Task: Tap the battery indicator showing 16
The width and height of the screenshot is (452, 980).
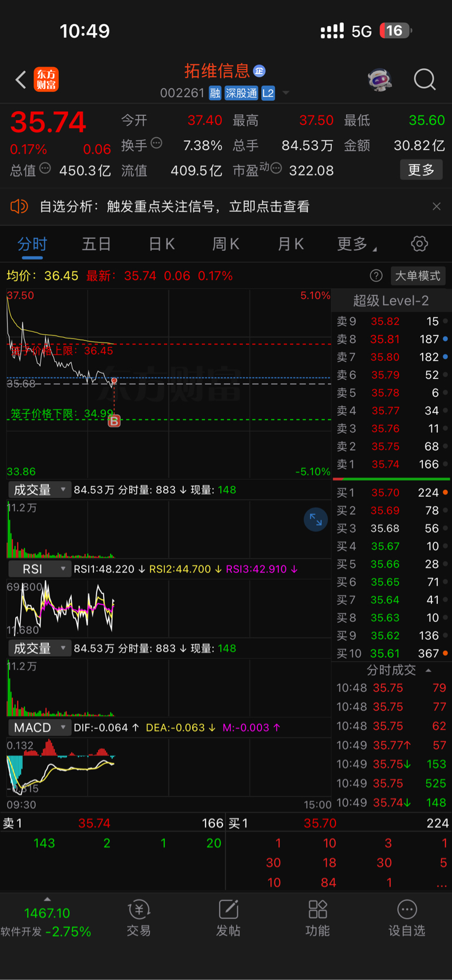Action: (x=395, y=31)
